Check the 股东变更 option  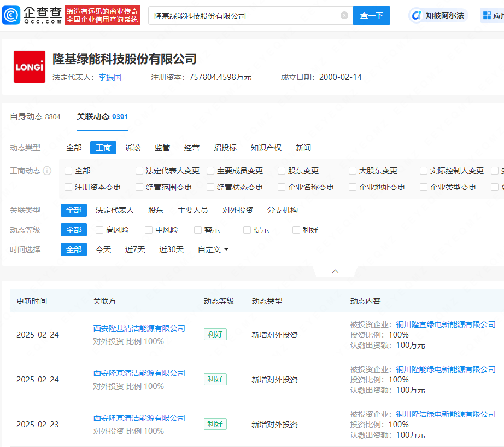[x=282, y=171]
